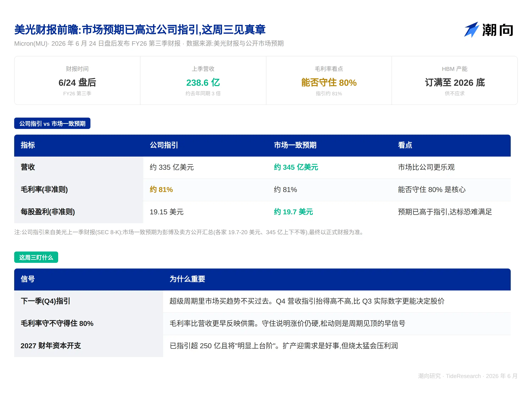Click the 潮向研究 · TideResearch footer
532x401 pixels.
pyautogui.click(x=468, y=376)
